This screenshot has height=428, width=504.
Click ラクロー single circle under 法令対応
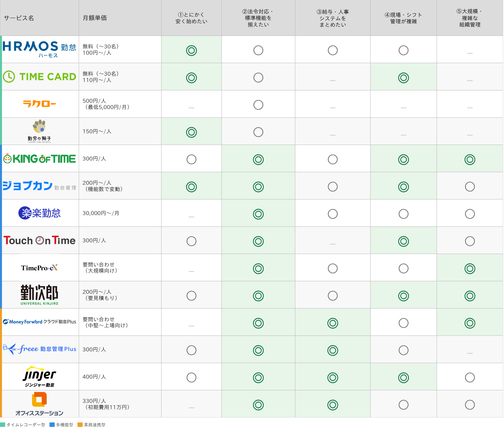click(258, 105)
